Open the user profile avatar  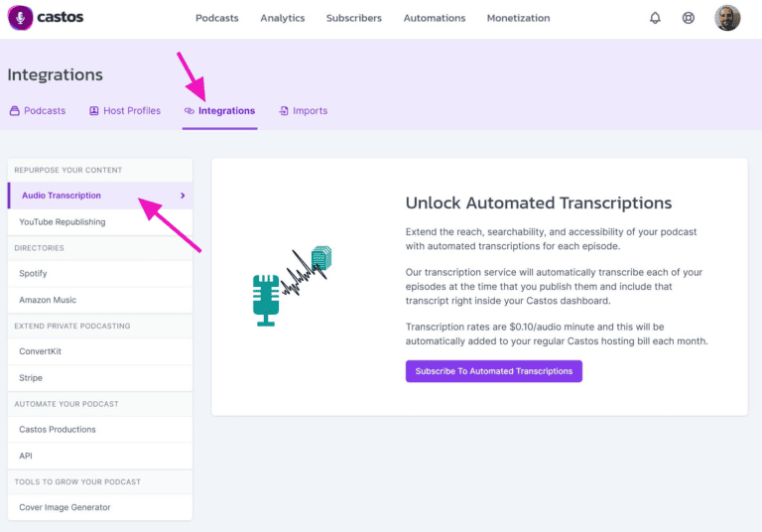click(x=727, y=18)
